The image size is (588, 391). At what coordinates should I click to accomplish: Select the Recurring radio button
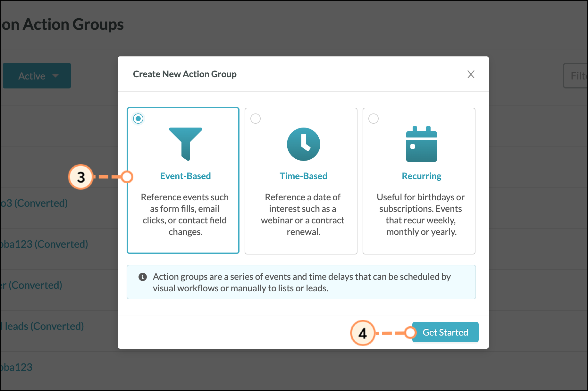coord(374,119)
